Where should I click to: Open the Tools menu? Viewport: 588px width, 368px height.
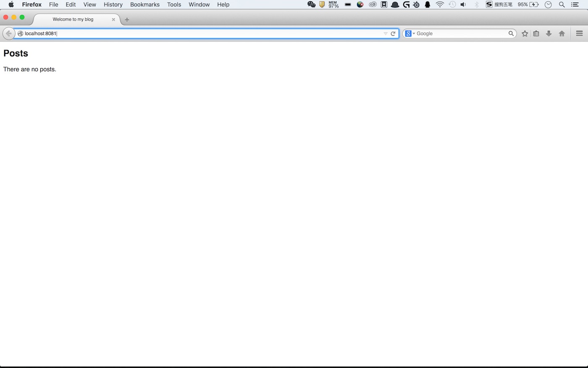point(174,5)
